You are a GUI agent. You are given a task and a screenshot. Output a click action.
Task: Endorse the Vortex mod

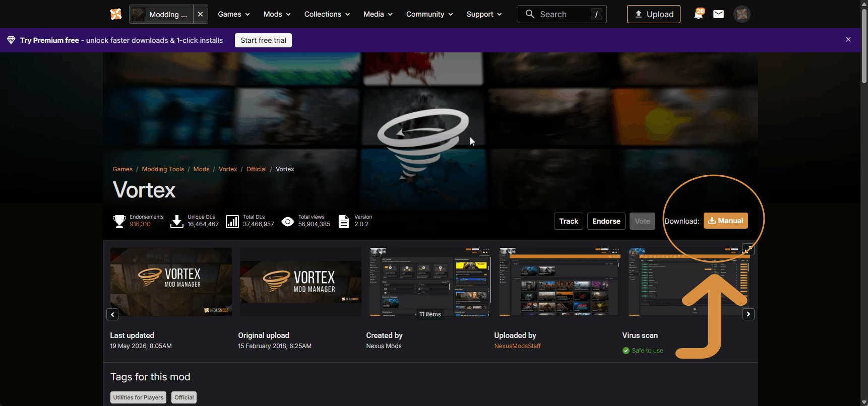(606, 221)
